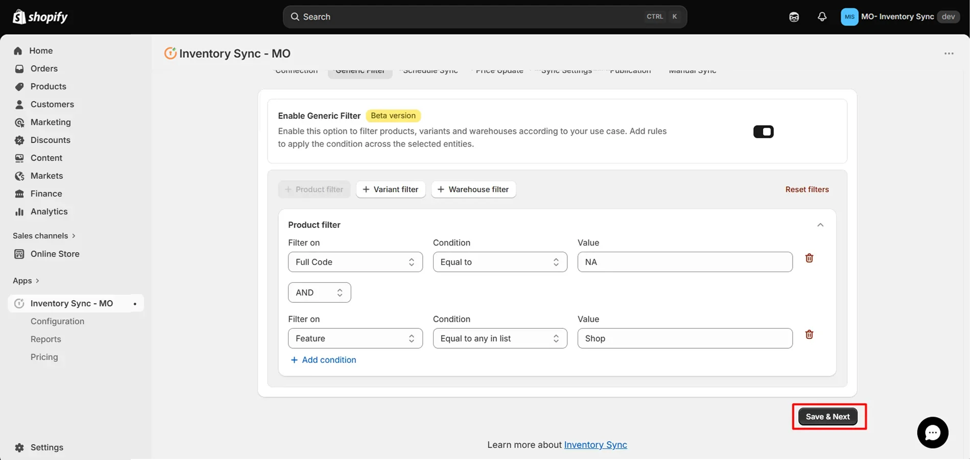Open Discounts via its badge icon
Screen dimensions: 980x460
19,140
